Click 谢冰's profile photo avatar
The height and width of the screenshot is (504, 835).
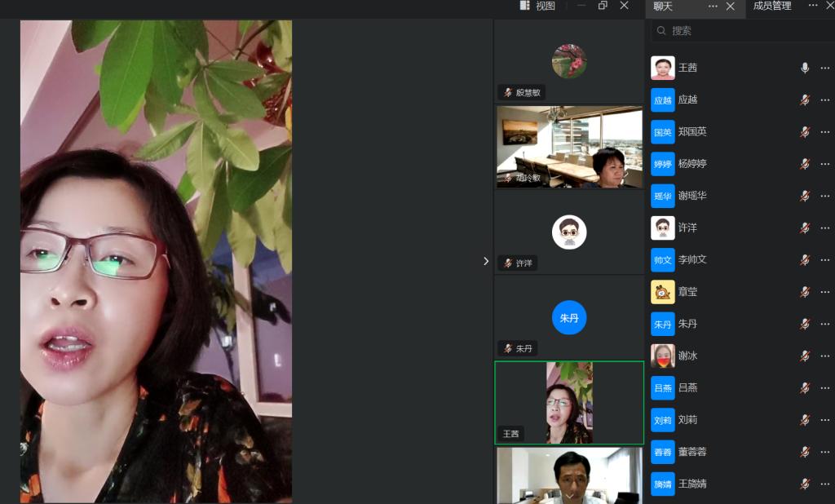[x=663, y=356]
